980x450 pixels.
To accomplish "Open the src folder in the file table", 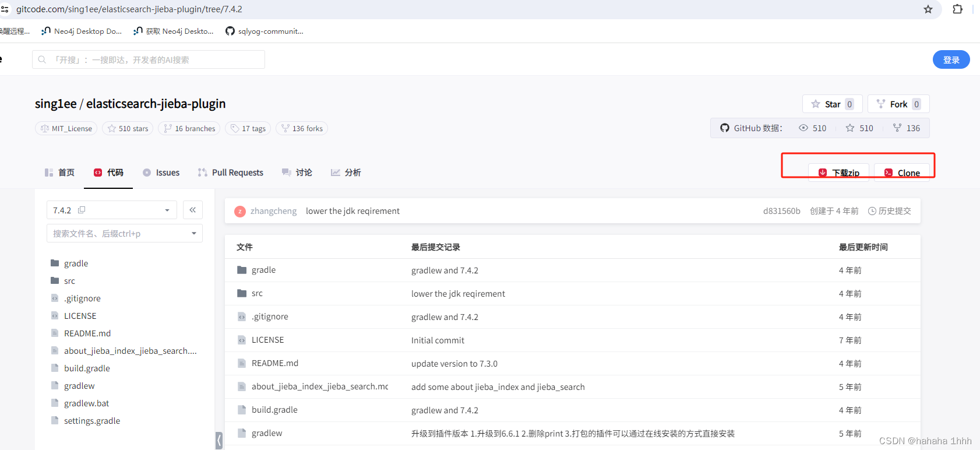I will tap(250, 293).
